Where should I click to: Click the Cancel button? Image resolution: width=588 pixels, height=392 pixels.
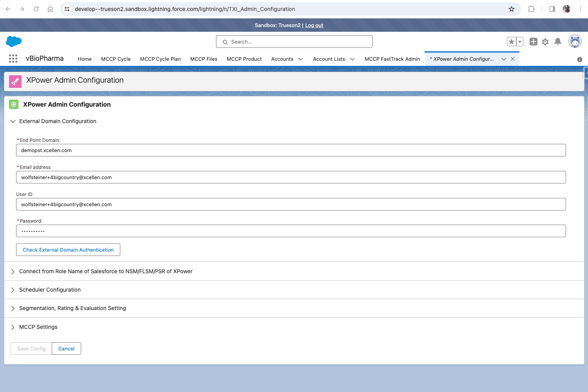66,348
